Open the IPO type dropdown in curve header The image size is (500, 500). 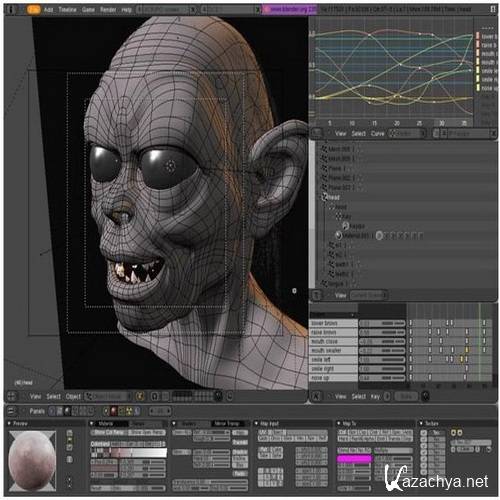pyautogui.click(x=407, y=133)
